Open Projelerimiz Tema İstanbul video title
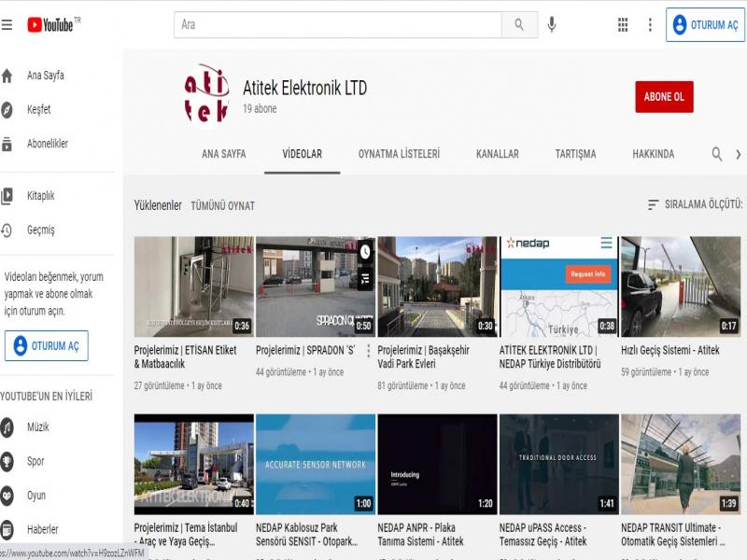This screenshot has width=747, height=560. [x=186, y=534]
